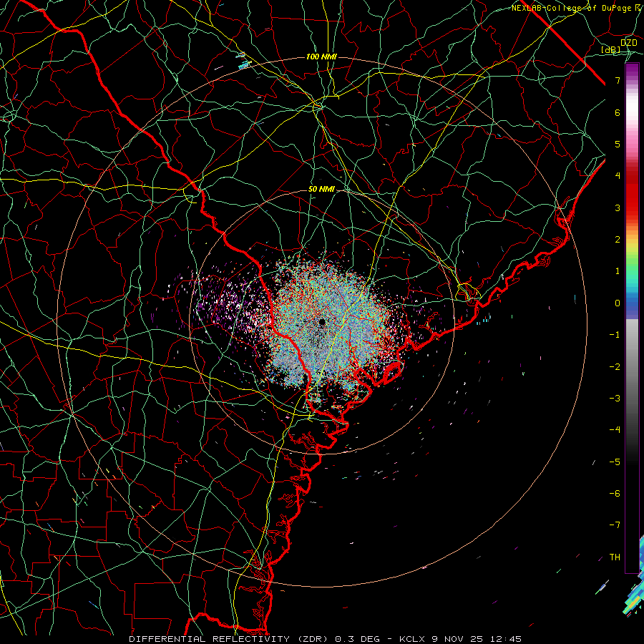
Task: Click the "100 NMI" range ring label
Action: pyautogui.click(x=321, y=57)
